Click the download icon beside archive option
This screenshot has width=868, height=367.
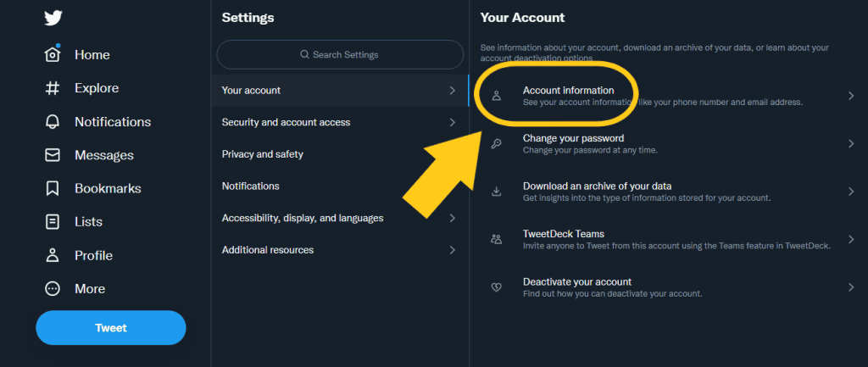click(x=497, y=192)
